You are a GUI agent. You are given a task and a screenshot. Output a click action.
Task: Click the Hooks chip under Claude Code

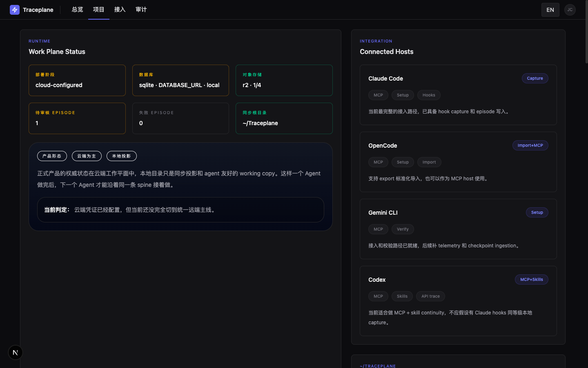(x=429, y=95)
